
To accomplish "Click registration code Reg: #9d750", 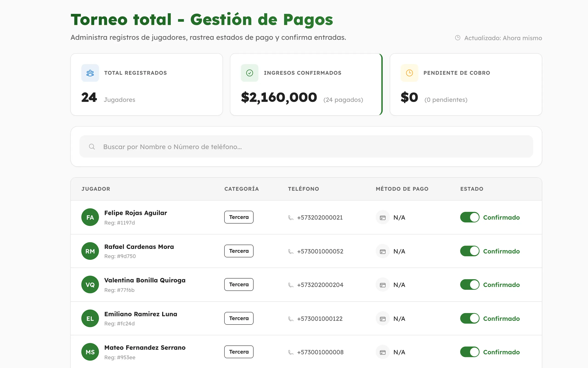I will pos(120,256).
